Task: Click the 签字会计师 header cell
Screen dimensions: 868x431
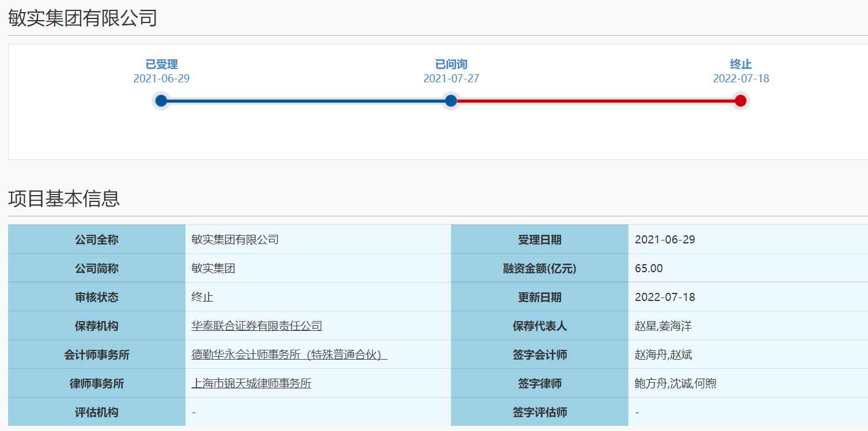Action: (540, 354)
